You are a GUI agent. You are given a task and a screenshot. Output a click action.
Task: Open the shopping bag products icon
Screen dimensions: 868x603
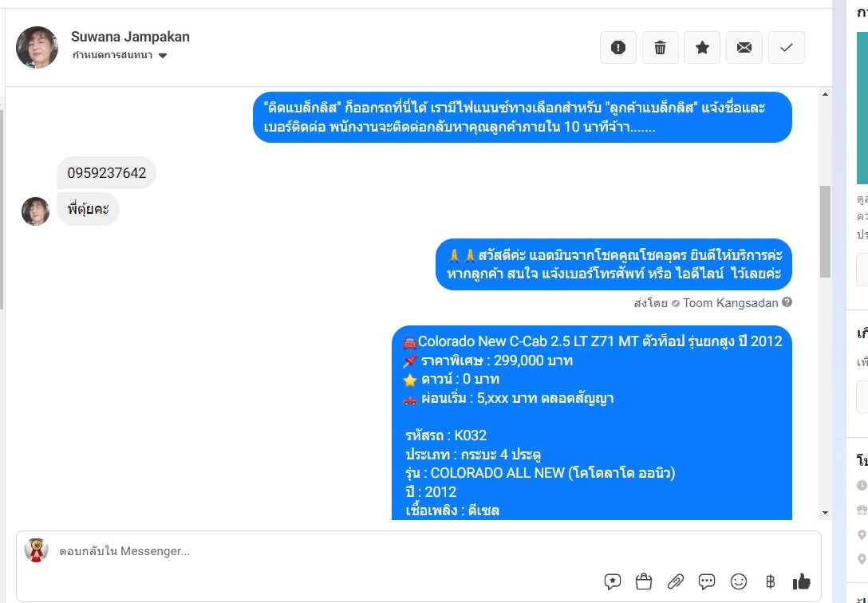[x=643, y=581]
